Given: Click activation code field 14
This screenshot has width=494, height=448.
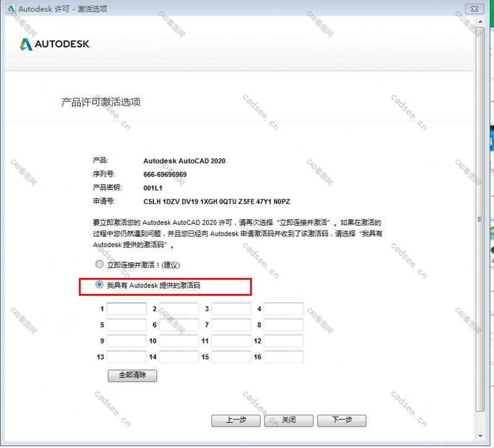Looking at the screenshot, I should 178,357.
